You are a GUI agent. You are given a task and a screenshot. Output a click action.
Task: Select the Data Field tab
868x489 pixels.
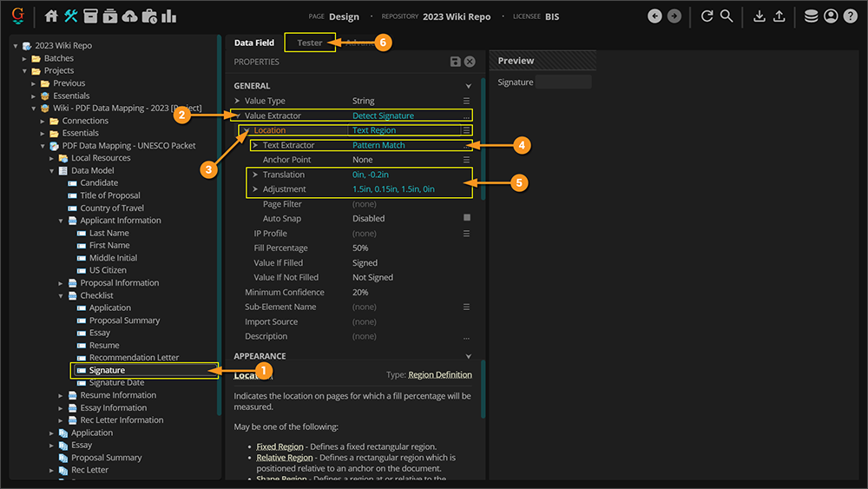point(254,43)
